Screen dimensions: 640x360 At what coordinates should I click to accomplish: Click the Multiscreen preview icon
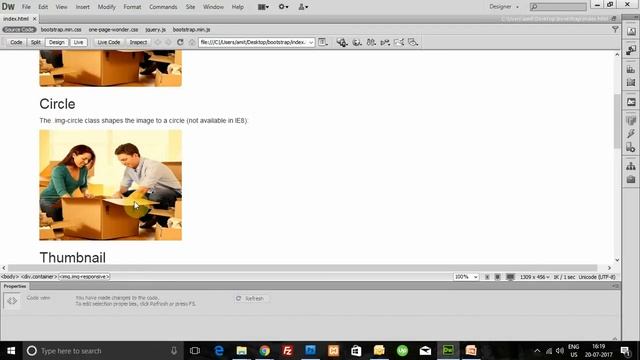pyautogui.click(x=342, y=42)
